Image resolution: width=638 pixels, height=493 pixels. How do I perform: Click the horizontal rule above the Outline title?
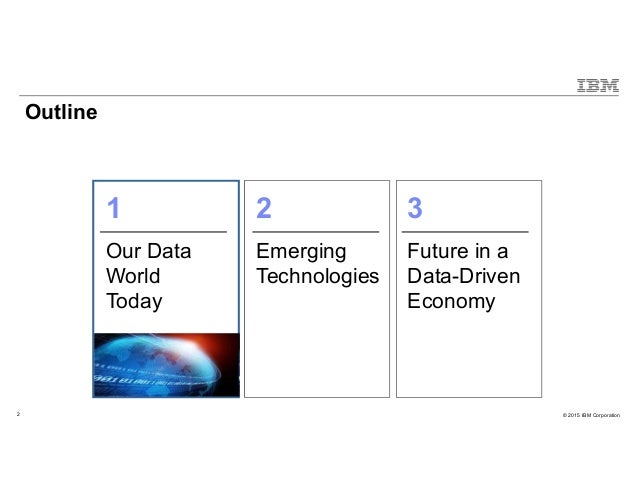click(300, 96)
